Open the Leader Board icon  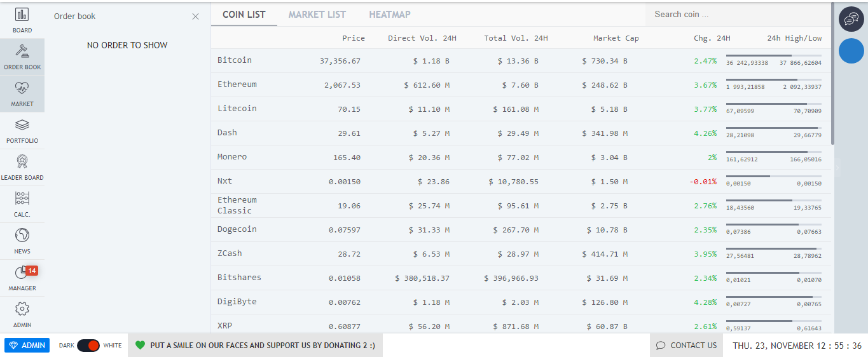click(22, 166)
